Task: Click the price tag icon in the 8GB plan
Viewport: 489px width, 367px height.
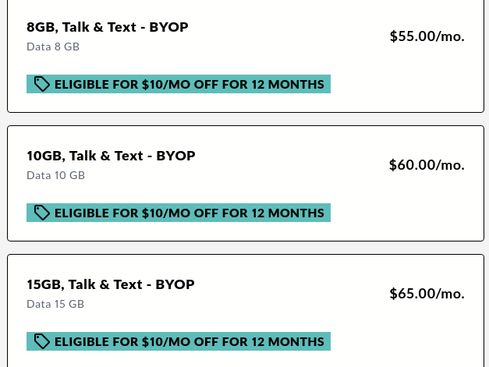Action: 42,84
